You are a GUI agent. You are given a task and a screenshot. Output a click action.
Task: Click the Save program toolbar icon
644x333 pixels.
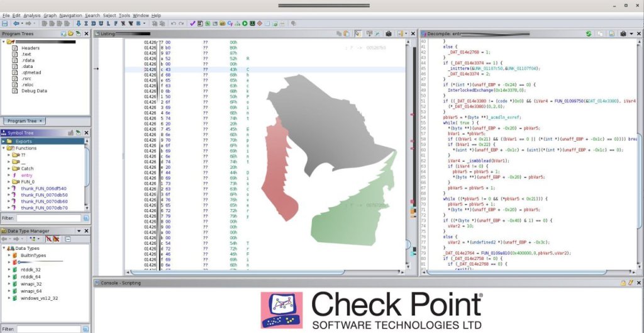(x=5, y=23)
